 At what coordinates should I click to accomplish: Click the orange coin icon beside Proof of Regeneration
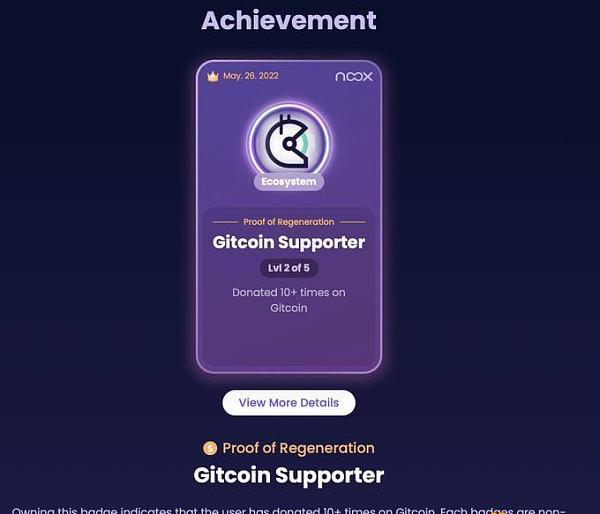point(210,448)
